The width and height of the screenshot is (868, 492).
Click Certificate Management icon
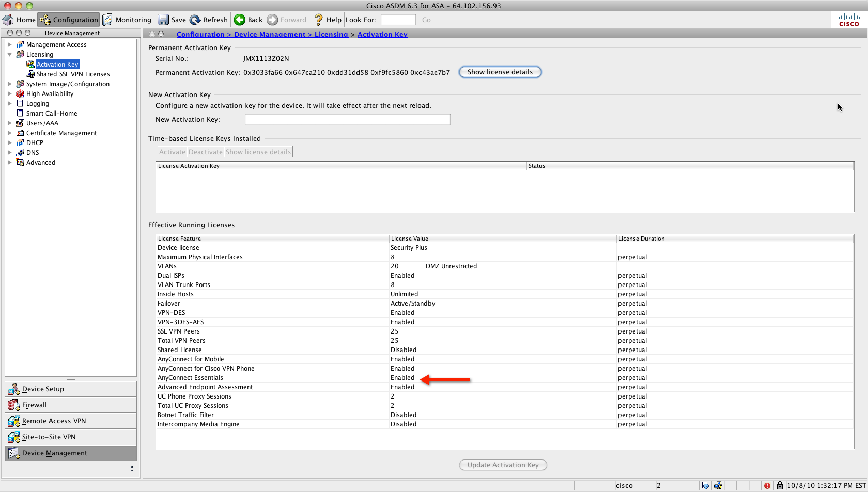[20, 133]
